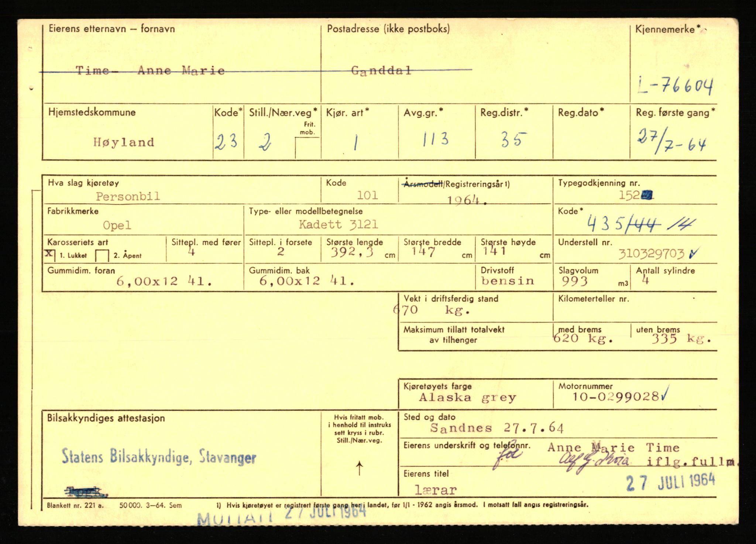The image size is (756, 544).
Task: Click the Avg.gr. value 113
Action: coord(436,139)
